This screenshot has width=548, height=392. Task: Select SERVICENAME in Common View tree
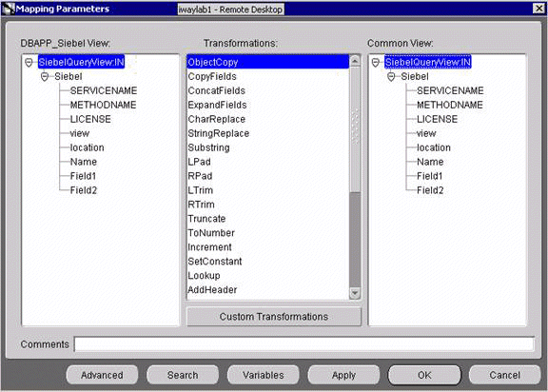coord(450,90)
